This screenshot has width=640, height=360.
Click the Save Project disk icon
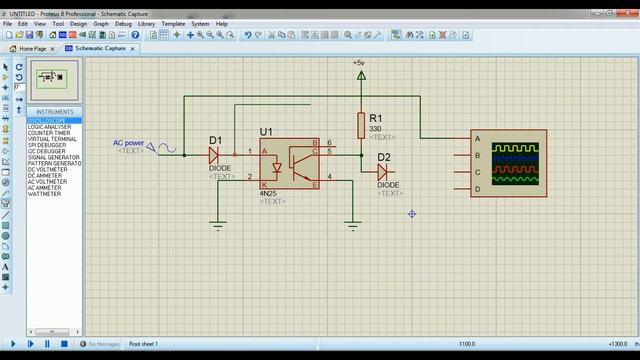(x=29, y=35)
